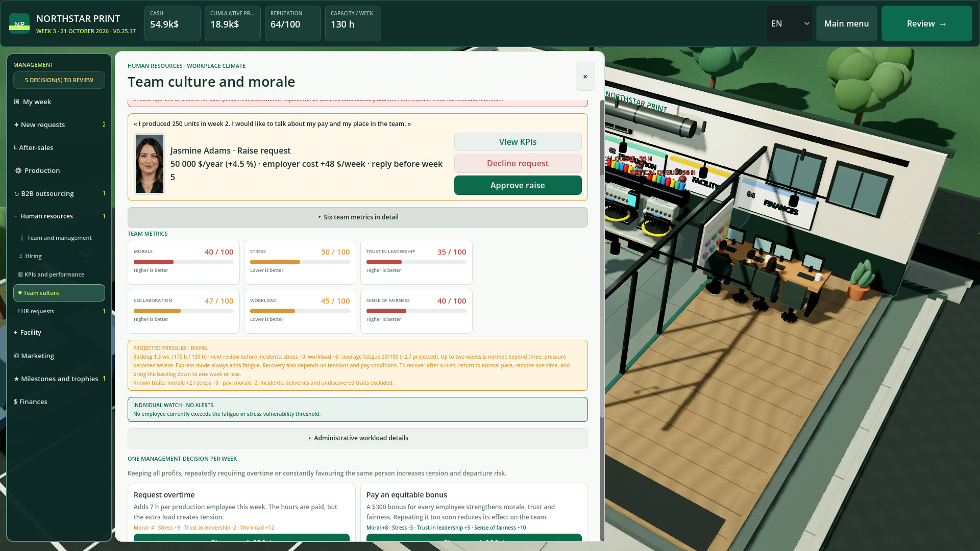
Task: Click Sense of fairness metric card
Action: click(416, 311)
